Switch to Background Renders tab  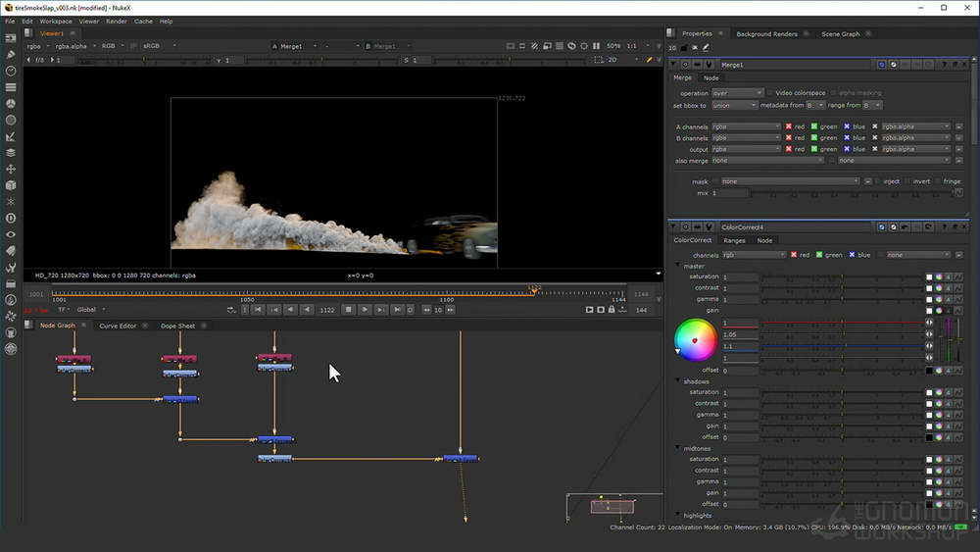tap(766, 33)
